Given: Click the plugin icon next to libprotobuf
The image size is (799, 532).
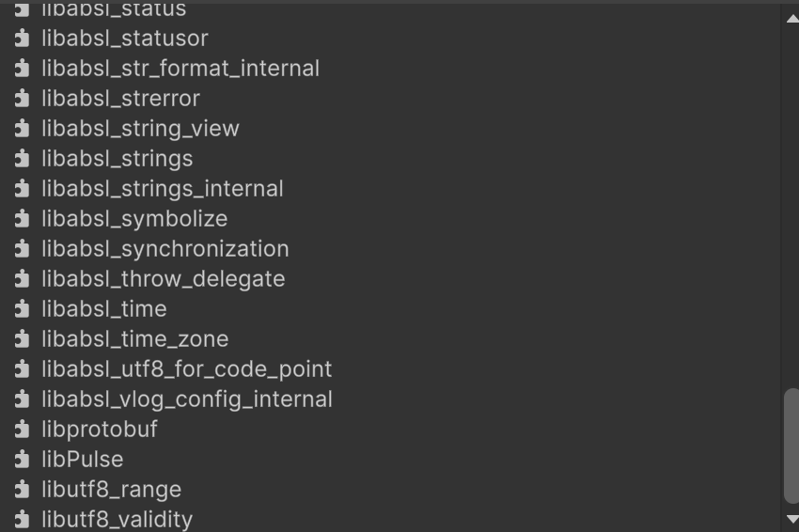Looking at the screenshot, I should coord(23,430).
